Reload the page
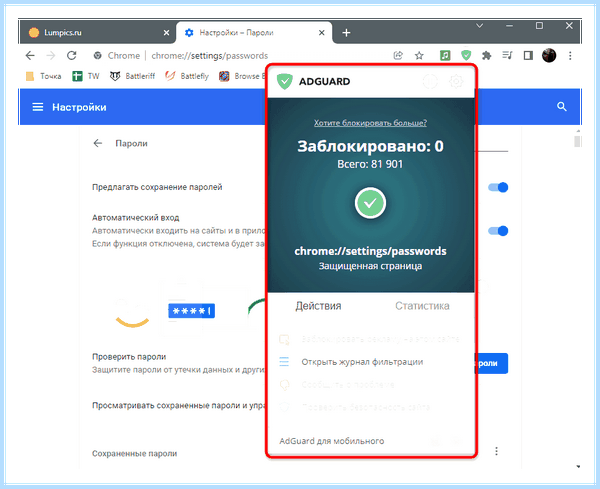 coord(72,55)
